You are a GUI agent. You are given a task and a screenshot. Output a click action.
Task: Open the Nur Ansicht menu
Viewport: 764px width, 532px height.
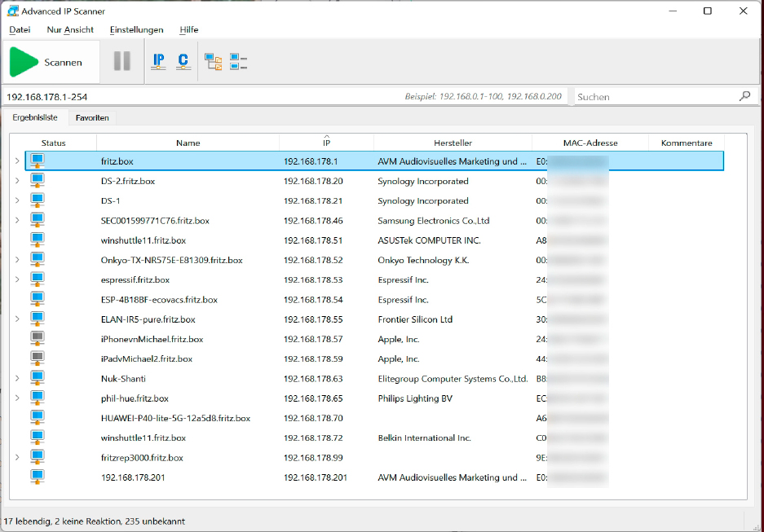click(x=70, y=29)
